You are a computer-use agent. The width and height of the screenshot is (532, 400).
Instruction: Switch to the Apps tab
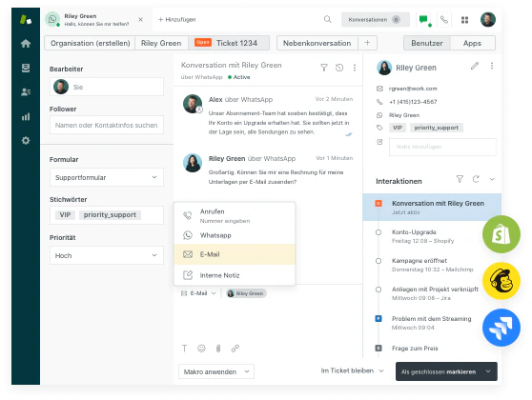[472, 43]
